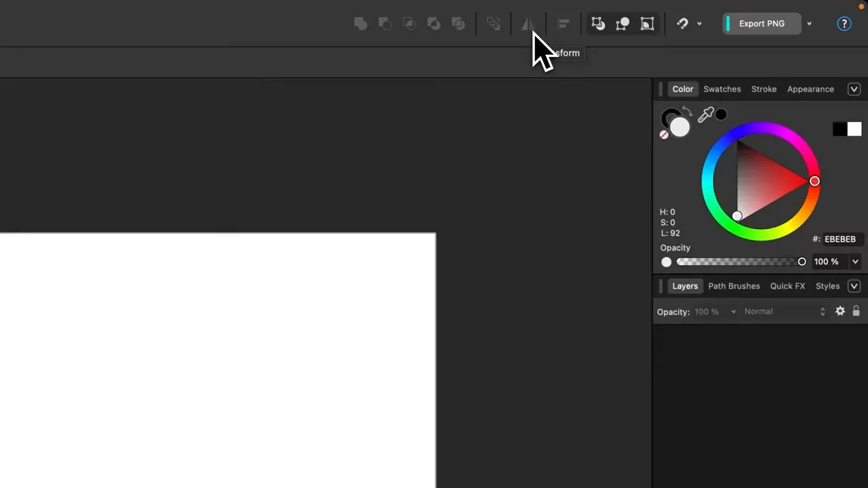This screenshot has height=488, width=868.
Task: Open the Normal blend mode dropdown
Action: click(785, 312)
